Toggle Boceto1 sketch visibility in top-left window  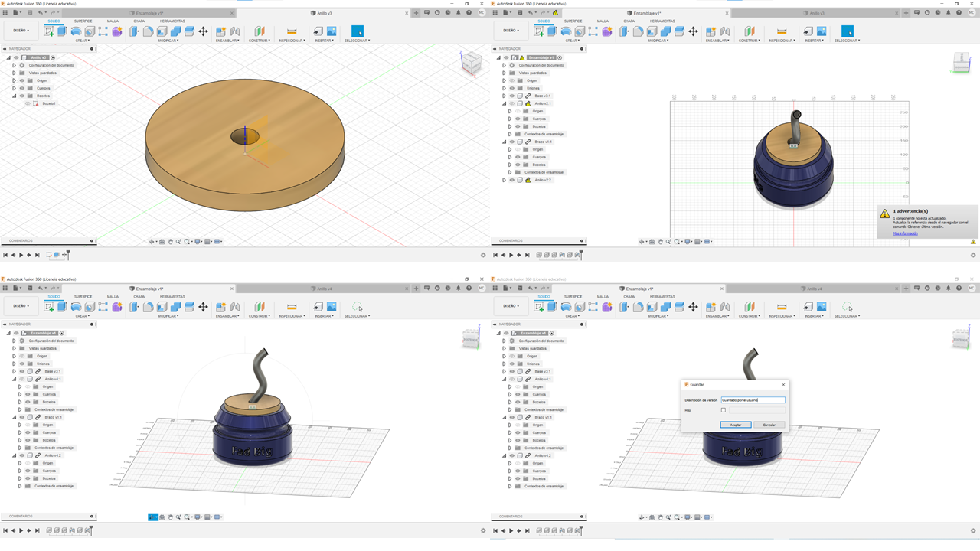point(28,103)
